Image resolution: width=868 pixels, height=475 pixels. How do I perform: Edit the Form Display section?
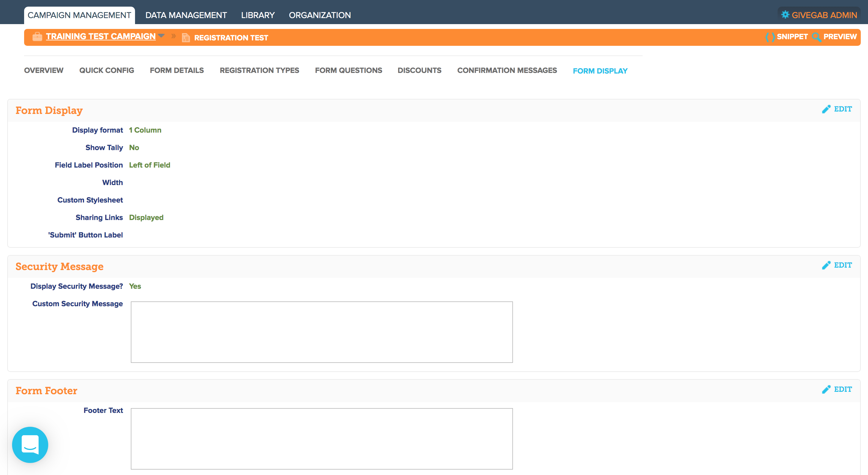(843, 109)
